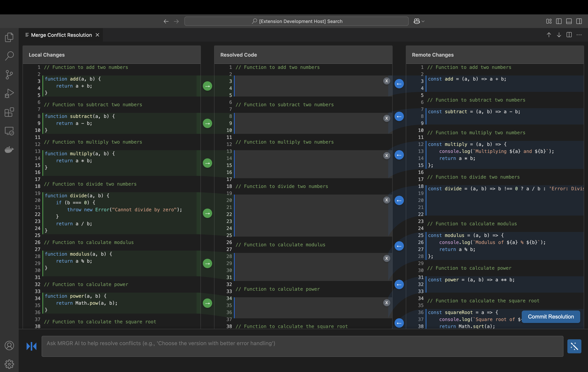Screen dimensions: 588x372
Task: Open Customize Layout menu in title bar
Action: coord(549,21)
